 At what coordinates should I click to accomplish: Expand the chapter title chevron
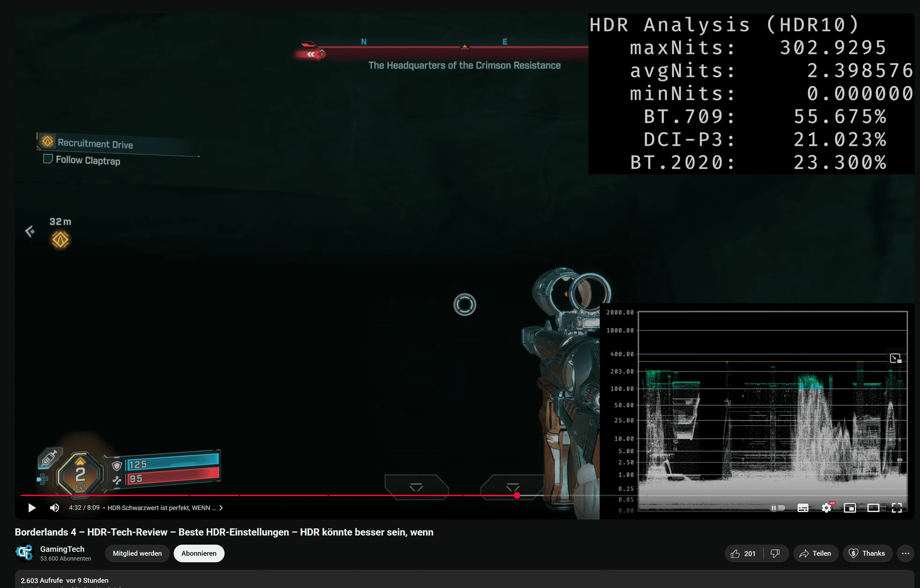pyautogui.click(x=221, y=508)
